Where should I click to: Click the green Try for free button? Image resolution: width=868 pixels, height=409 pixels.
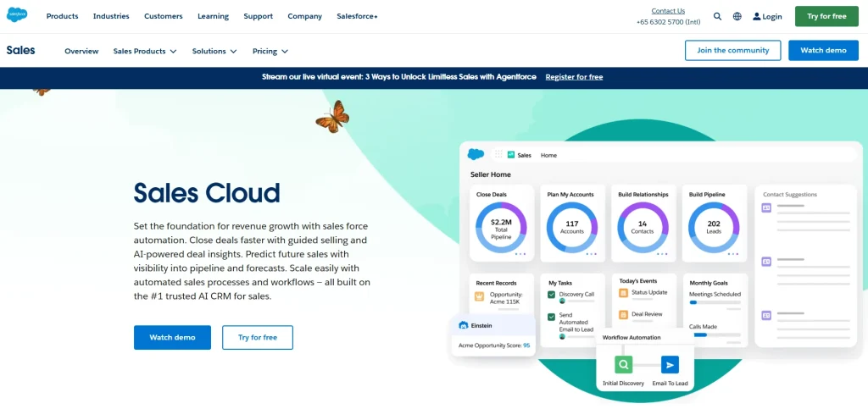tap(826, 16)
